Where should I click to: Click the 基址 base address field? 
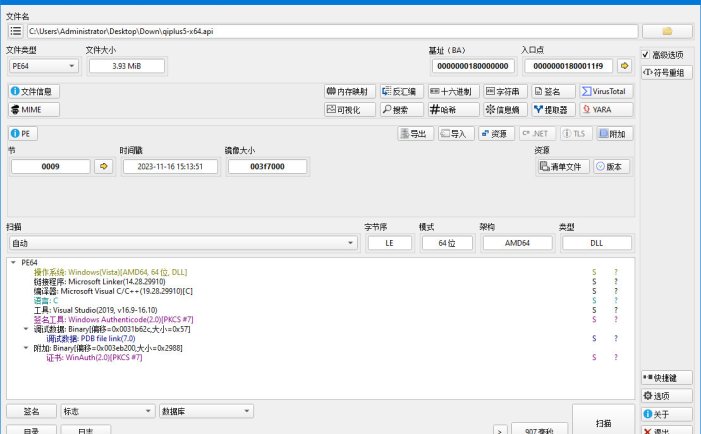pyautogui.click(x=473, y=66)
